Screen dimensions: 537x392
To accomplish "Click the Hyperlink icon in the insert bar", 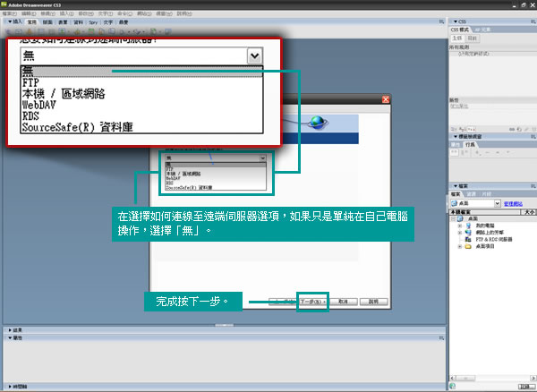I will pyautogui.click(x=9, y=32).
